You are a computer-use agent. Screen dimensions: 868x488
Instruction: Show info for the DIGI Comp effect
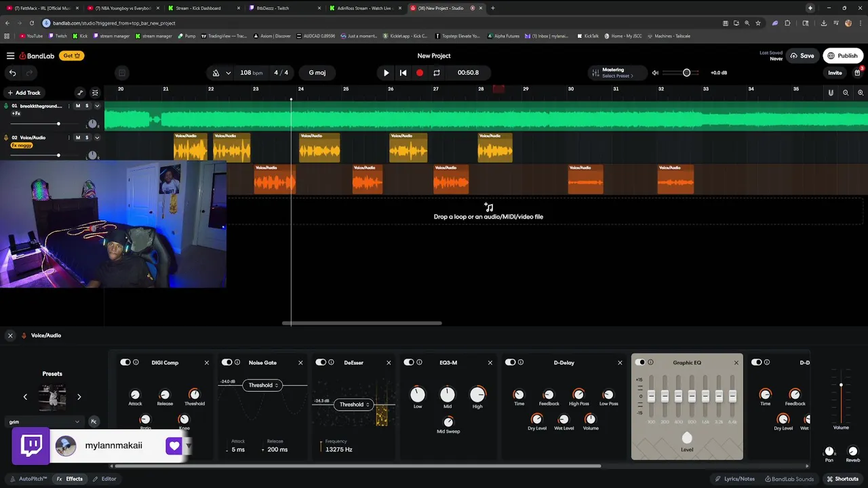(x=136, y=363)
